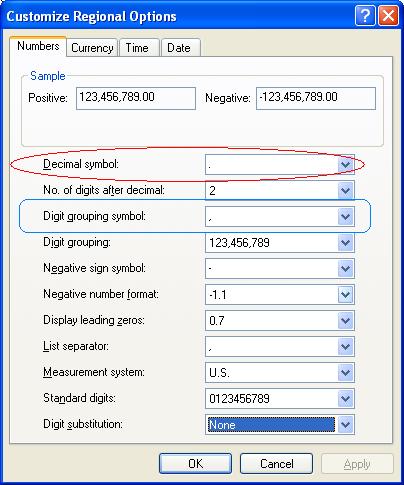Click the Sample group heading
404x485 pixels.
(x=48, y=76)
